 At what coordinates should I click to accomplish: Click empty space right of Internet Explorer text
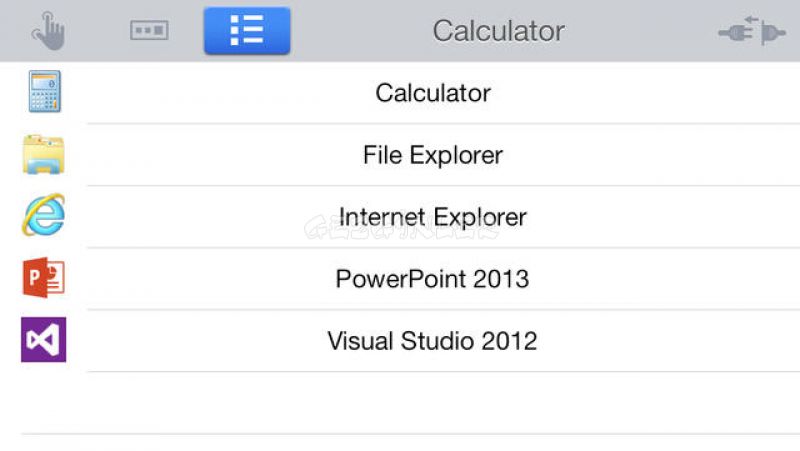coord(663,217)
